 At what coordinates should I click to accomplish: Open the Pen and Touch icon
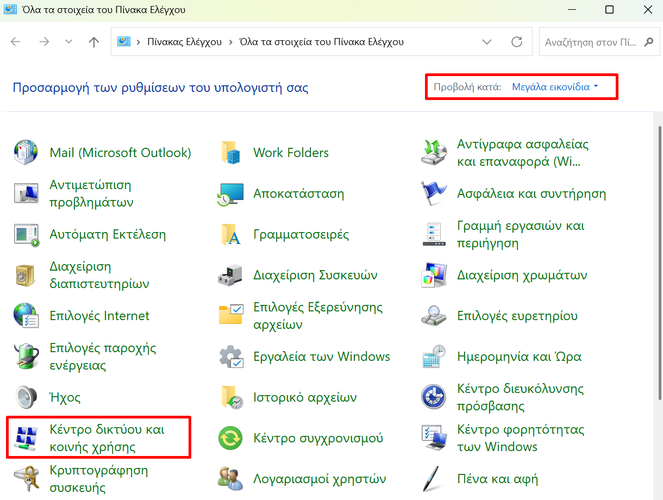point(433,478)
